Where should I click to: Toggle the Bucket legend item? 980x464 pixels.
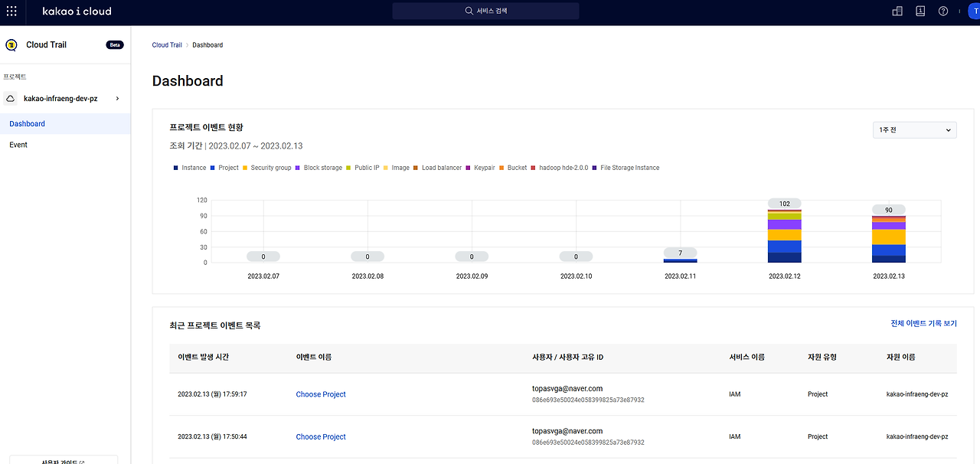point(513,168)
